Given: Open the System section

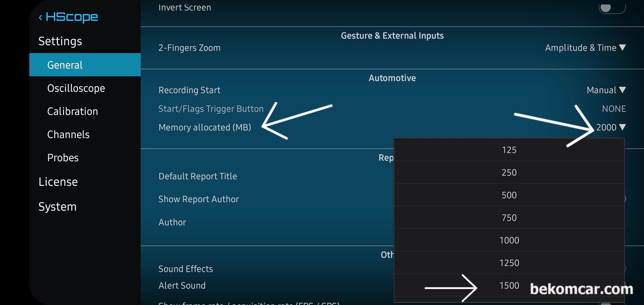Looking at the screenshot, I should pos(57,207).
